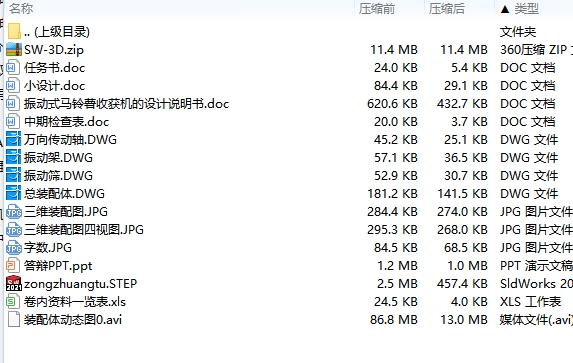The height and width of the screenshot is (363, 573).
Task: Click the 13.0 MB compressed size value
Action: [x=464, y=319]
